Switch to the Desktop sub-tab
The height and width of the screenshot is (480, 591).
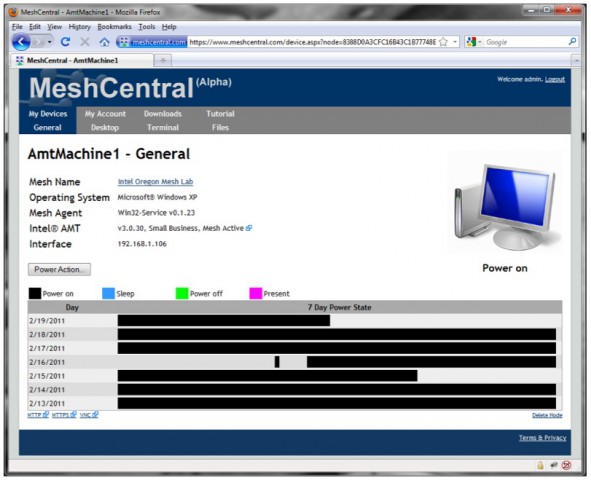pos(105,127)
